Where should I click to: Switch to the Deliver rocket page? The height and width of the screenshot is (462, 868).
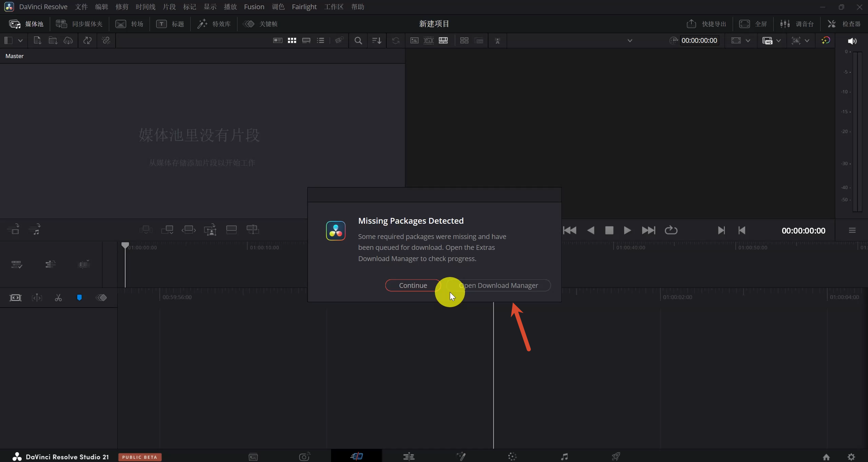point(616,457)
